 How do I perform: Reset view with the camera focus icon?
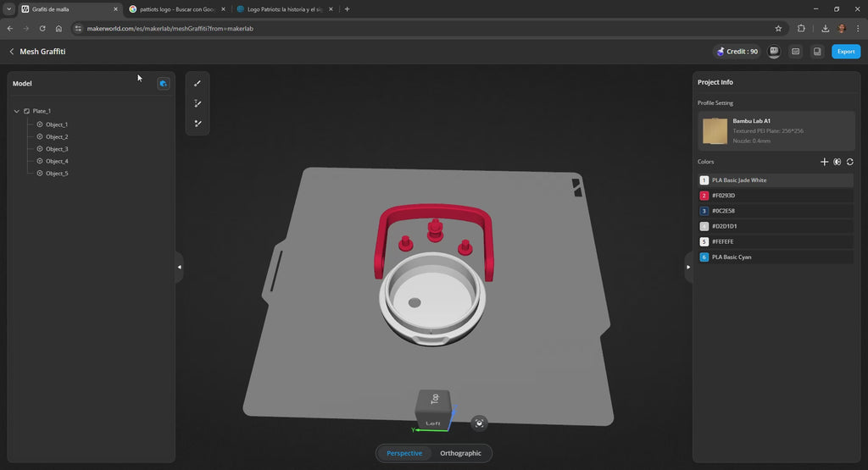click(480, 423)
